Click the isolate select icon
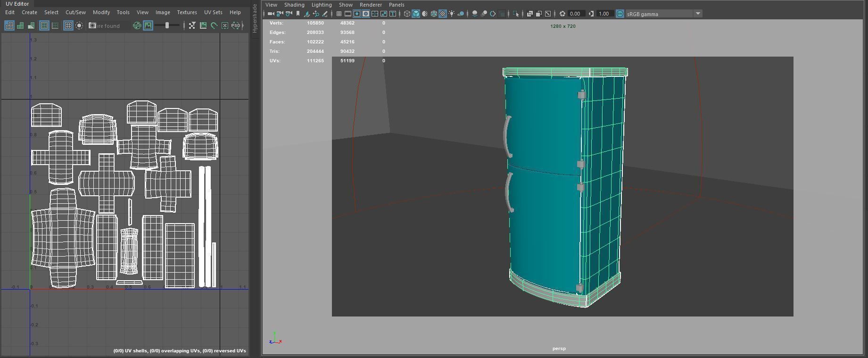Viewport: 868px width, 358px height. 516,14
